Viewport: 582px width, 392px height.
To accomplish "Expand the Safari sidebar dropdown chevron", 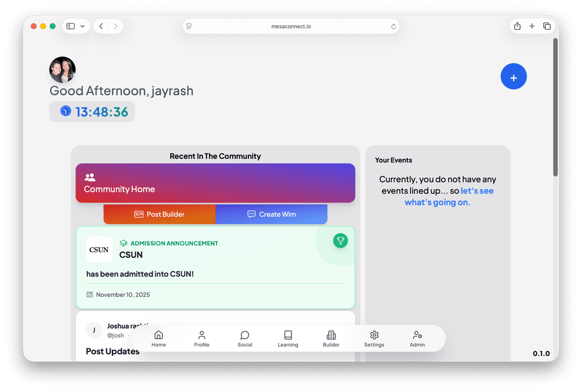I will (82, 26).
